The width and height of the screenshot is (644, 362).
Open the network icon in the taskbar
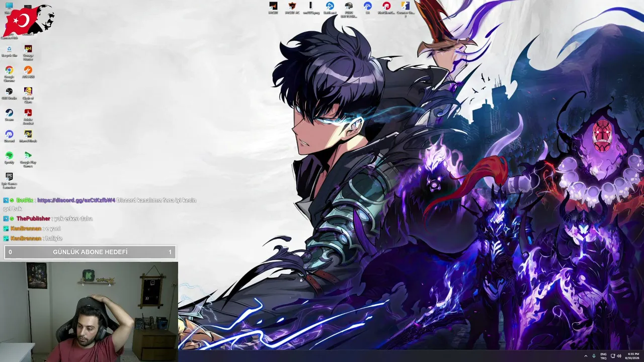click(613, 356)
